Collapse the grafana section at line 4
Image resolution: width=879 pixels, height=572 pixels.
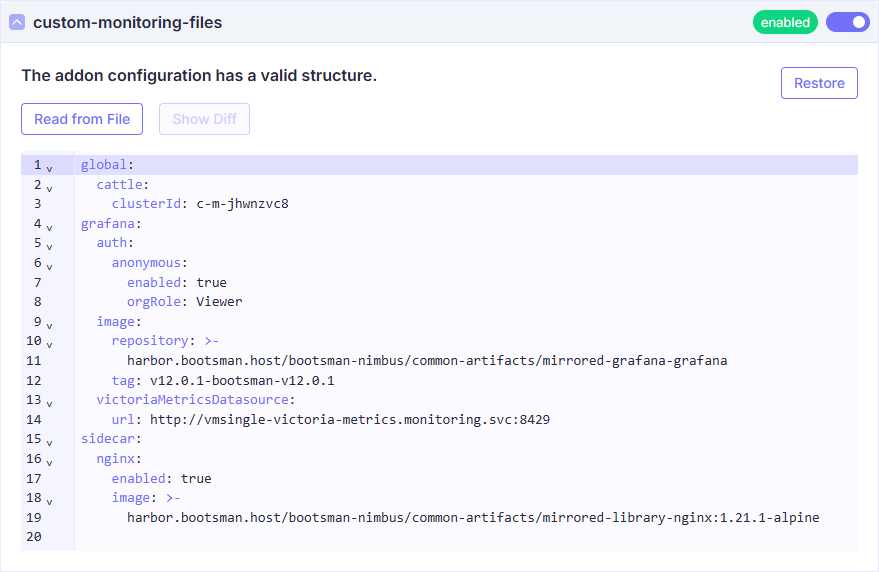[x=49, y=226]
